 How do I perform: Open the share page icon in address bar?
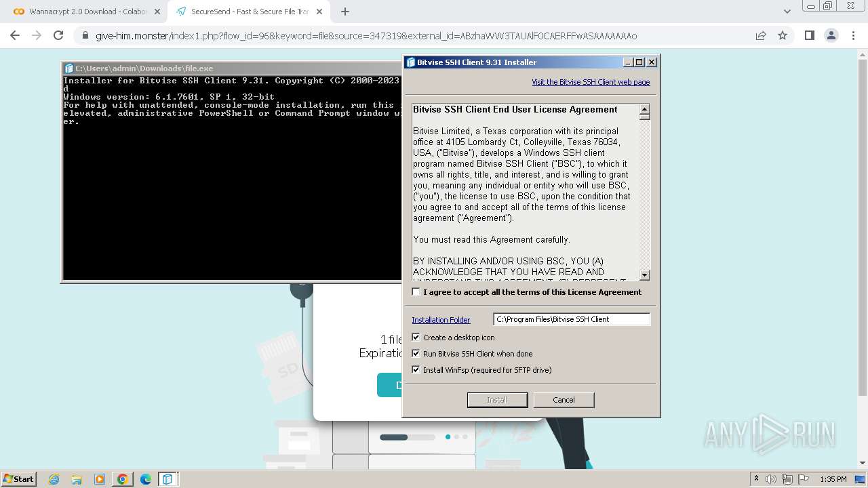761,35
